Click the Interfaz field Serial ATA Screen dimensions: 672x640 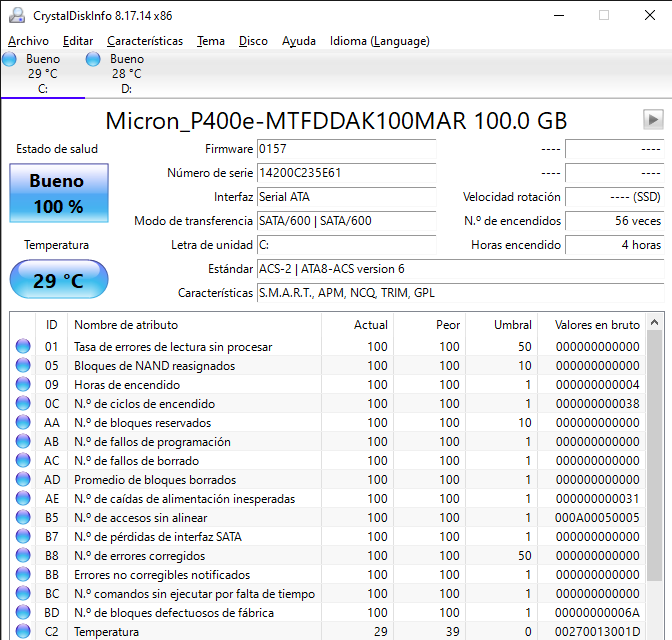click(346, 197)
